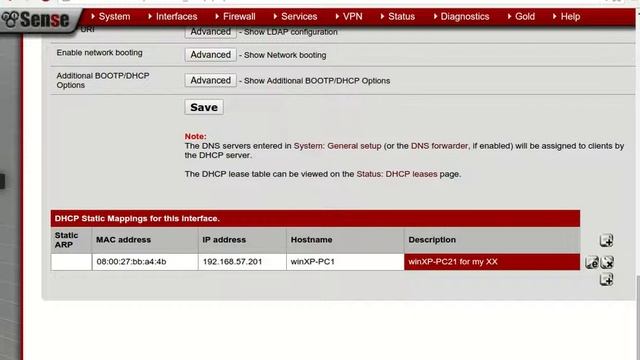640x360 pixels.
Task: Click the Save button
Action: point(204,107)
